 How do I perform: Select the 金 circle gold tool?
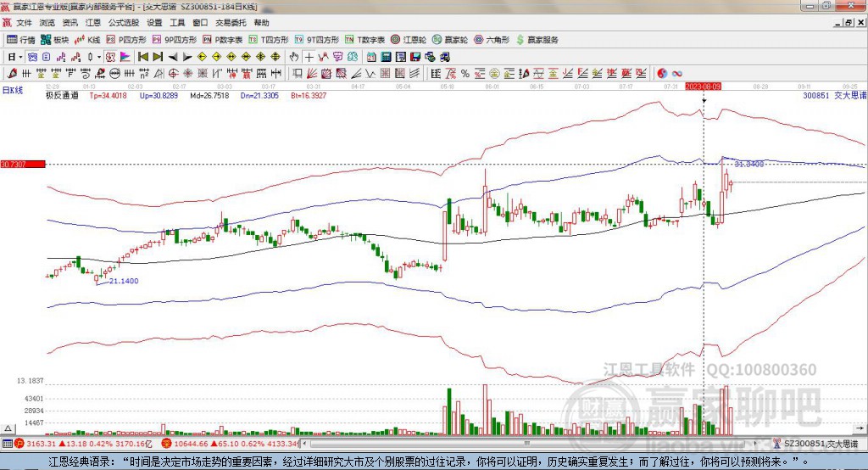[x=494, y=73]
